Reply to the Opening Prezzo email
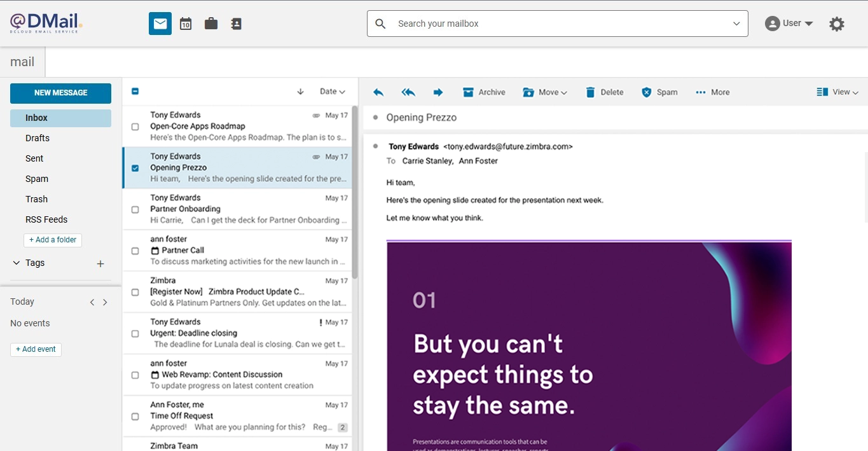 pyautogui.click(x=378, y=92)
